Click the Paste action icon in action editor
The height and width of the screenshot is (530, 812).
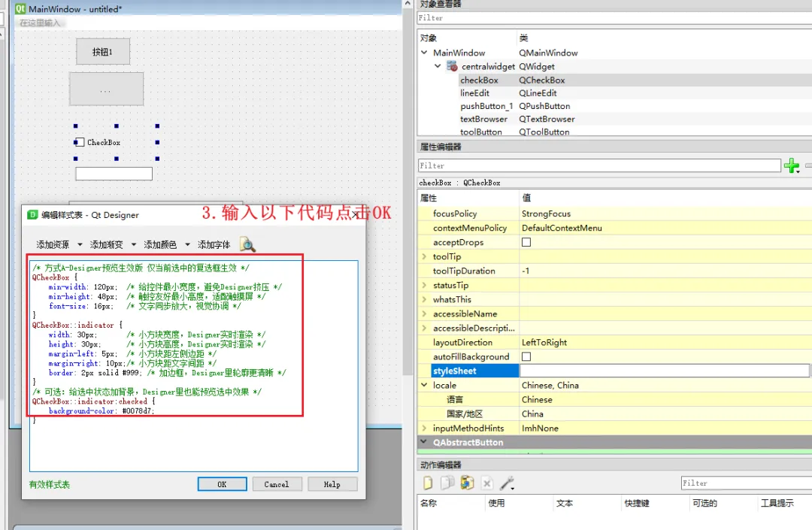coord(467,483)
